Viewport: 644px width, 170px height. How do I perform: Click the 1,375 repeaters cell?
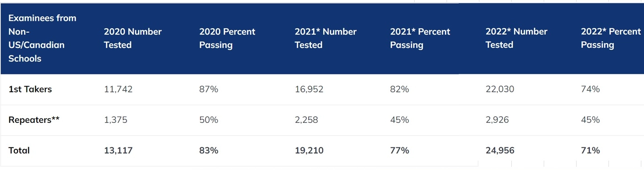pos(116,120)
